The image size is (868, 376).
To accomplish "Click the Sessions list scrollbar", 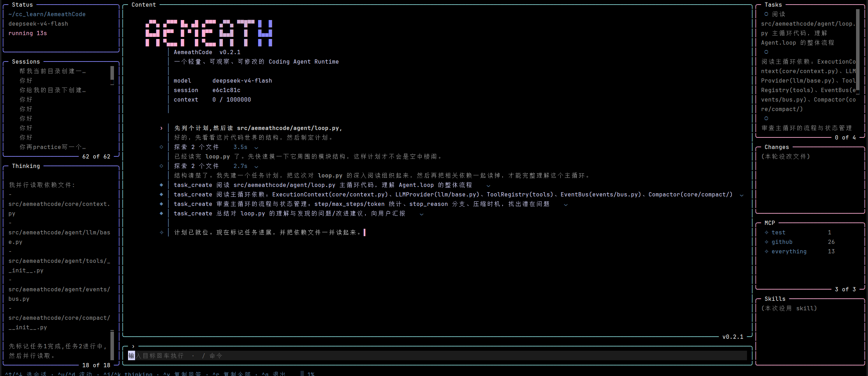I will click(112, 76).
